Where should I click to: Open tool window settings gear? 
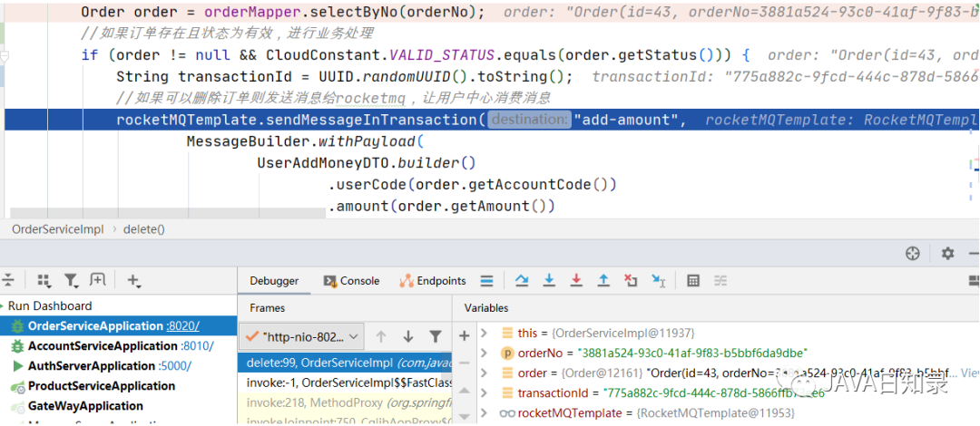[947, 253]
